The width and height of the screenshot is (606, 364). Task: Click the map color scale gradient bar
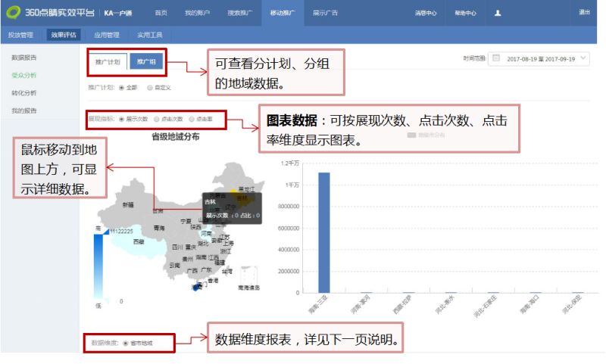tap(98, 266)
